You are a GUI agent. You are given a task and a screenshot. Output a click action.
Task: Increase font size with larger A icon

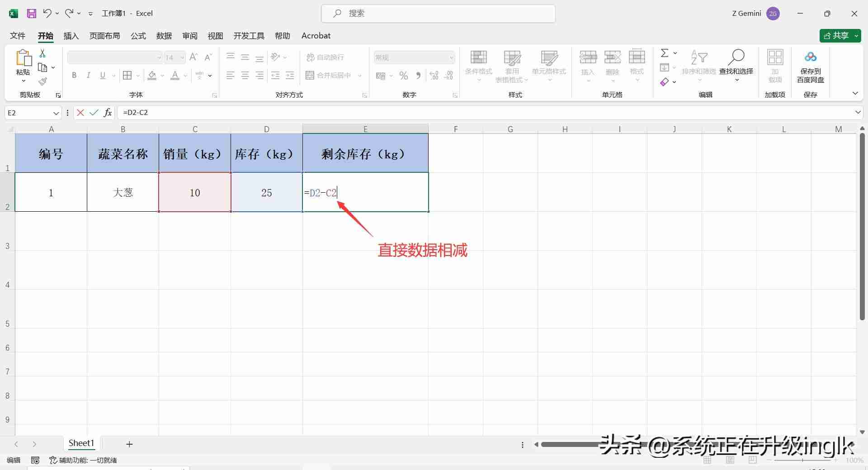point(193,57)
